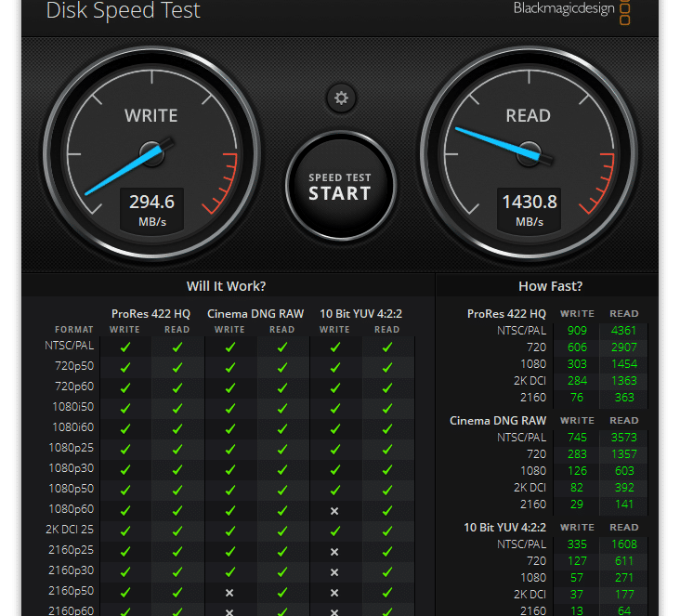The image size is (680, 616).
Task: Click ProRes 1080 write value 303
Action: click(x=577, y=364)
